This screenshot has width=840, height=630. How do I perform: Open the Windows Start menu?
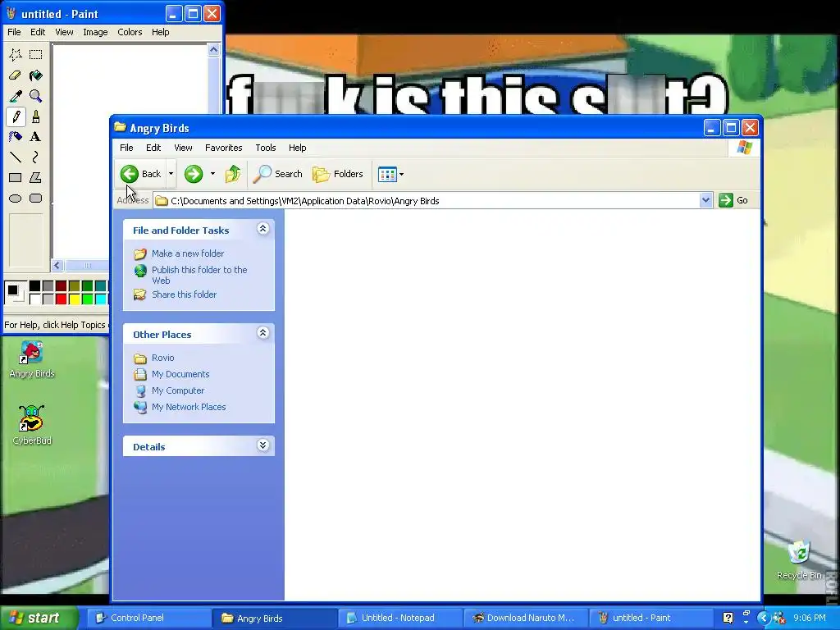tap(39, 618)
